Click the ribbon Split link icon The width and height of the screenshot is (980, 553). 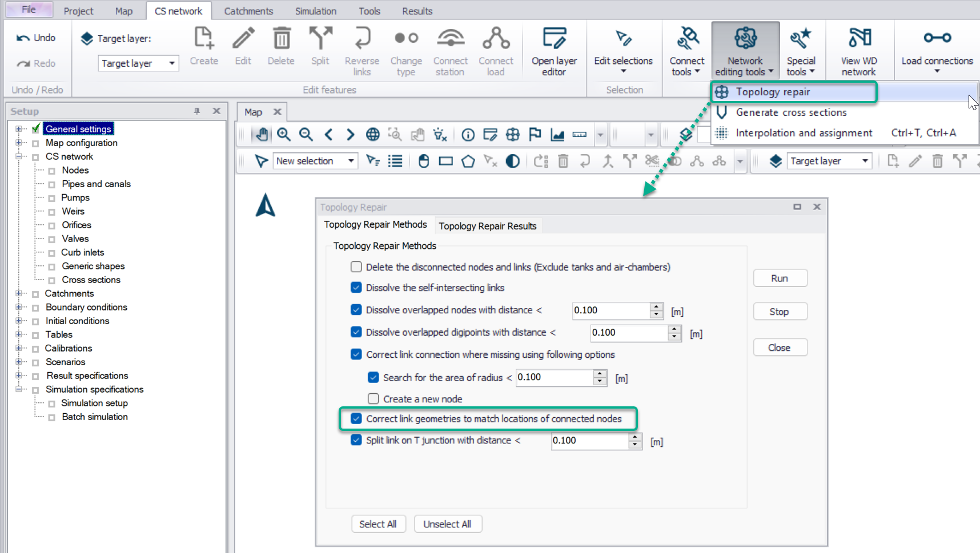(x=320, y=38)
